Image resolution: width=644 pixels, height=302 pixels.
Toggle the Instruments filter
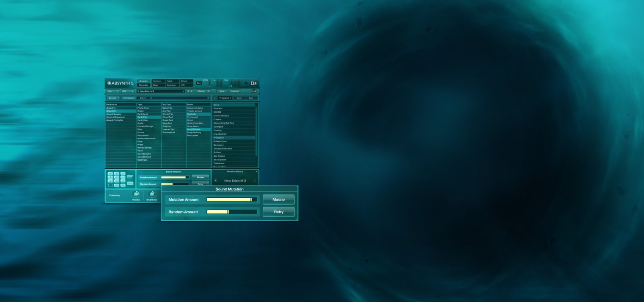[x=129, y=98]
